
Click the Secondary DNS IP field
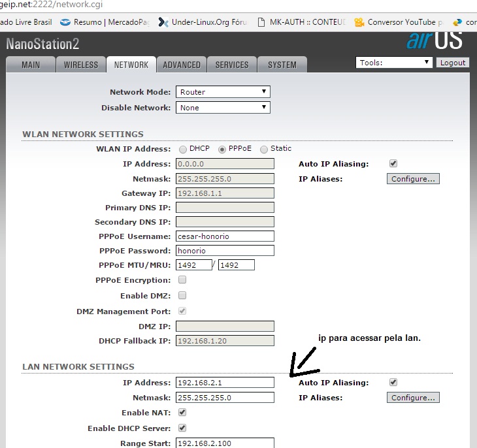click(225, 222)
